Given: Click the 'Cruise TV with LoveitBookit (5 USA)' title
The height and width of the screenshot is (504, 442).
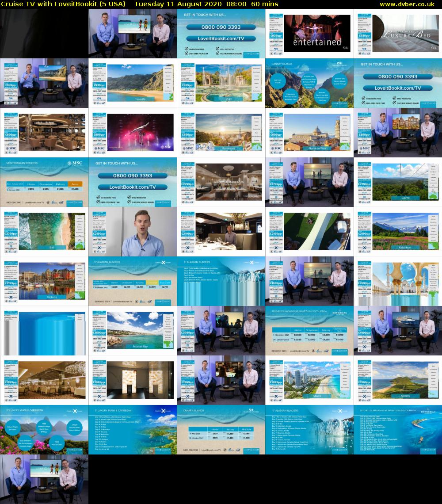Looking at the screenshot, I should (x=63, y=4).
